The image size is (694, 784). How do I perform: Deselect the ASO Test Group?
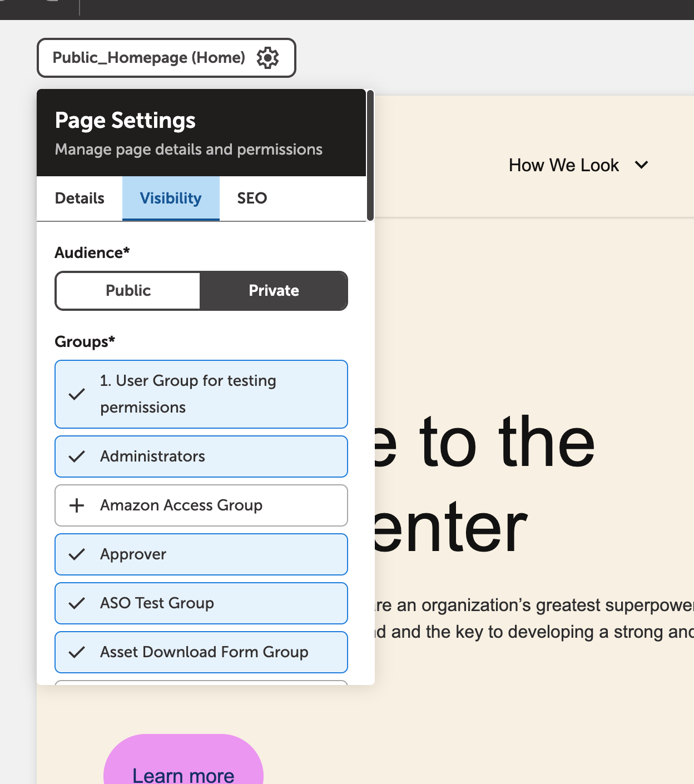(201, 603)
